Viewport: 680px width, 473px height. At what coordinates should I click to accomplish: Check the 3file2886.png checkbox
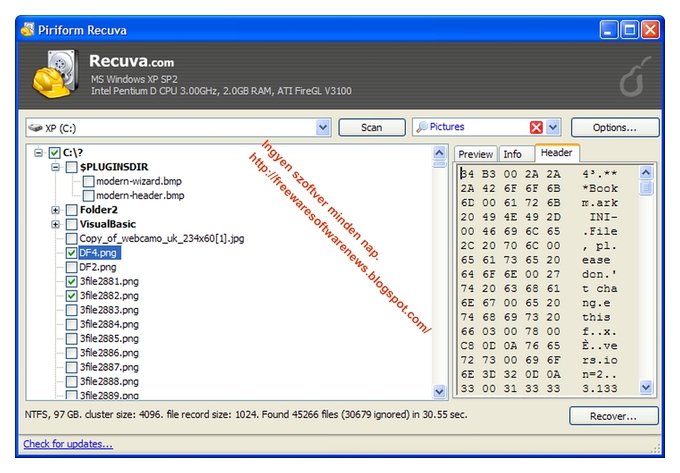pos(72,353)
